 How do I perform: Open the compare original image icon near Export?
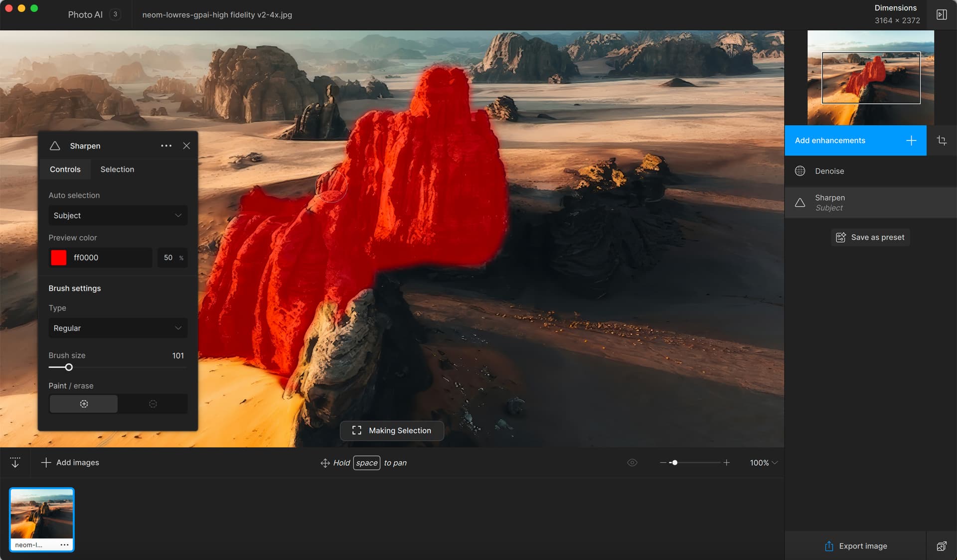pyautogui.click(x=942, y=546)
